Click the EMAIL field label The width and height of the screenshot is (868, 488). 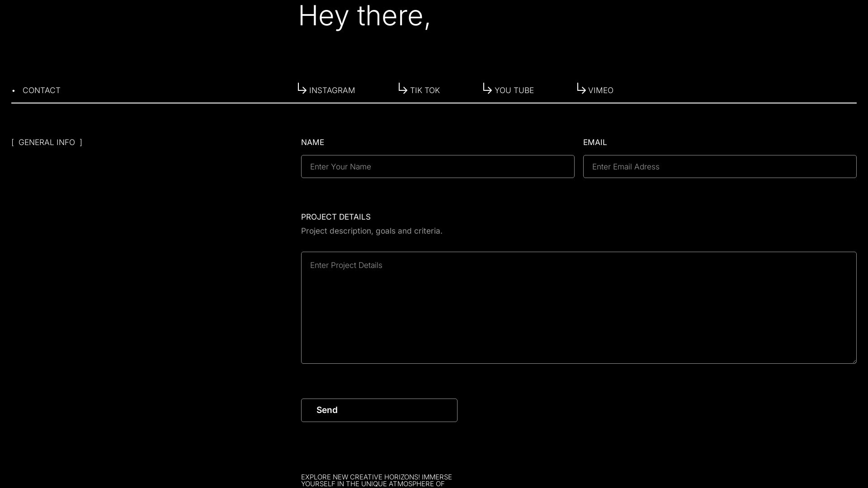tap(594, 142)
